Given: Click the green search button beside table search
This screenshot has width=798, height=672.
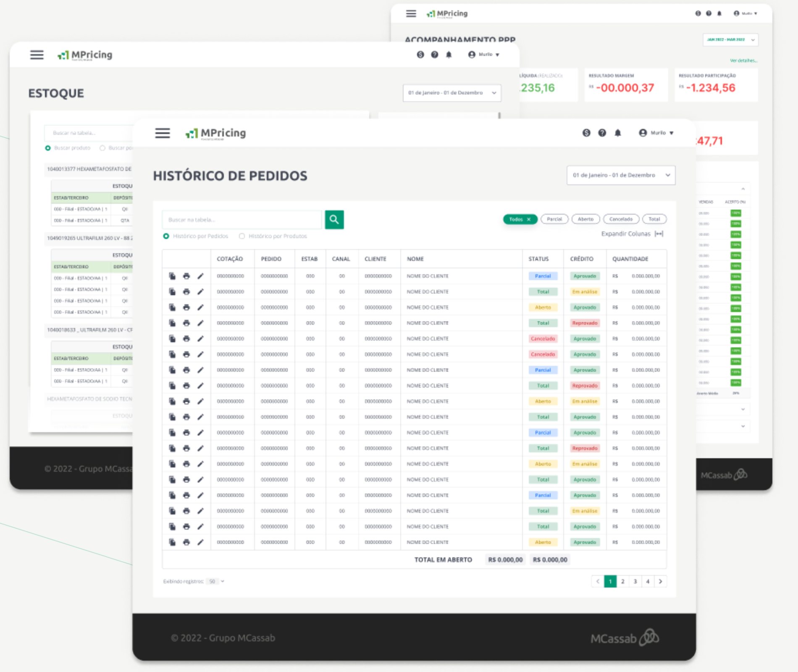Looking at the screenshot, I should [x=334, y=219].
